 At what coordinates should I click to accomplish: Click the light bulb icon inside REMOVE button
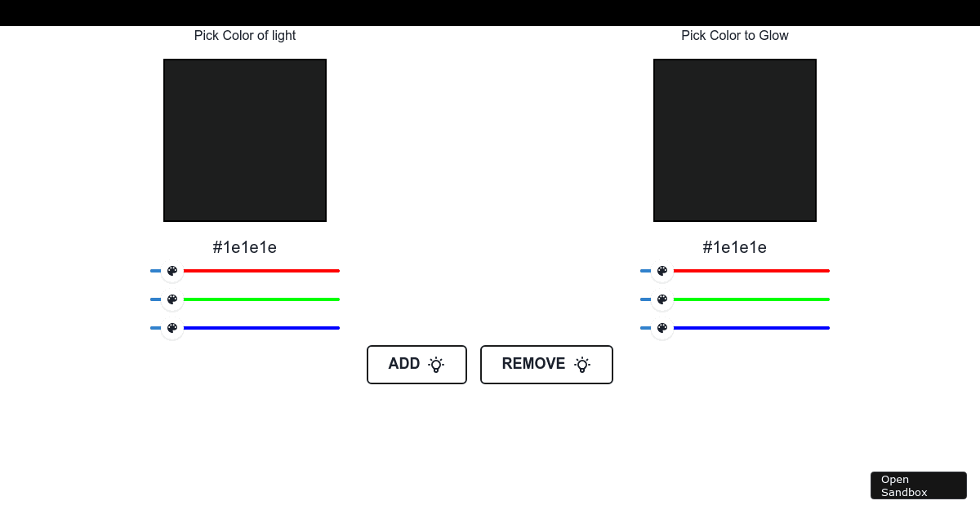[x=582, y=365]
